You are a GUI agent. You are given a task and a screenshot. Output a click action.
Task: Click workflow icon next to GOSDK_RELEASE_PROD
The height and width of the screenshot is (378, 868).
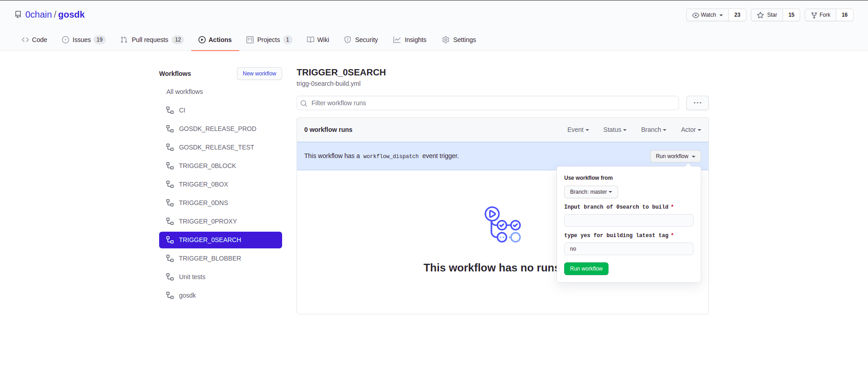pyautogui.click(x=170, y=129)
